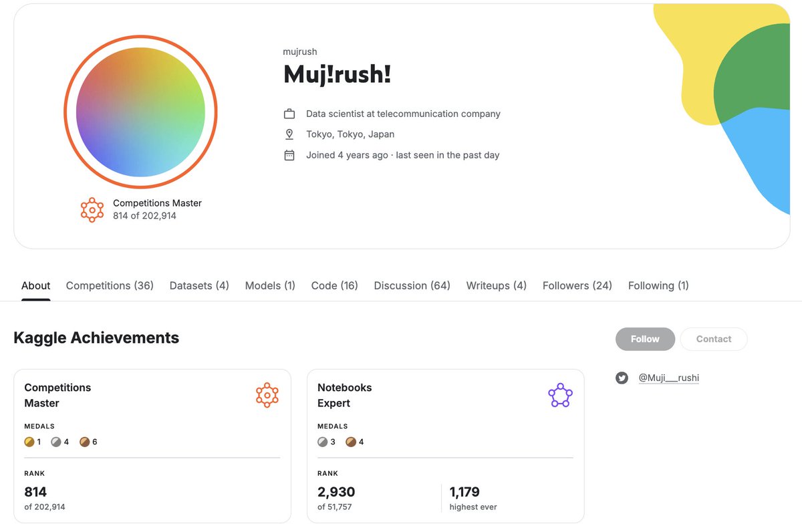The width and height of the screenshot is (802, 532).
Task: Click the mujrush username text
Action: tap(300, 51)
